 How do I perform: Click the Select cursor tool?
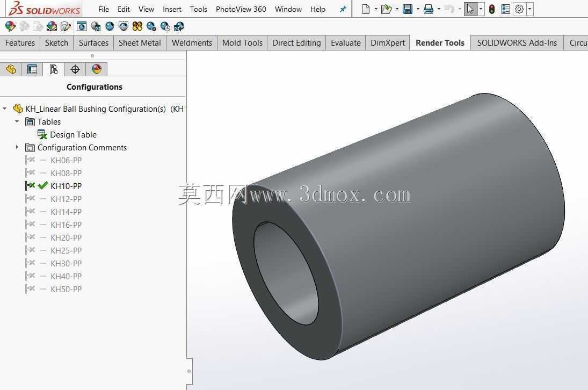pyautogui.click(x=470, y=9)
